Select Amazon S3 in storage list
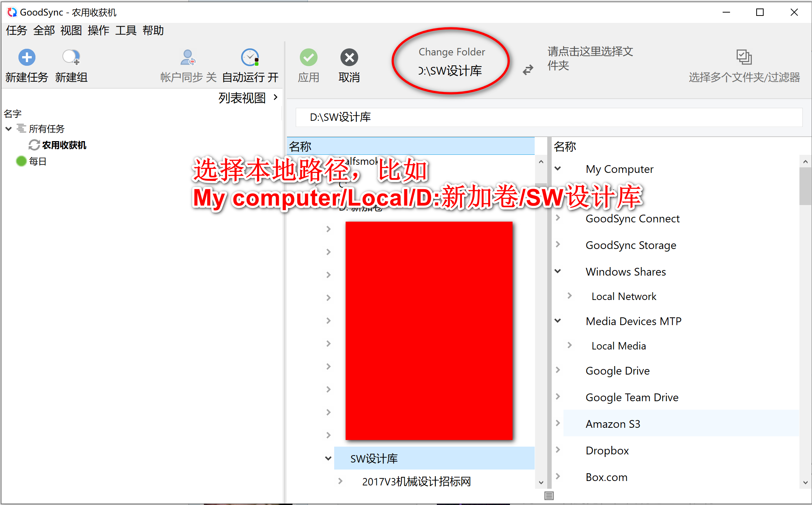The height and width of the screenshot is (505, 812). pos(613,424)
